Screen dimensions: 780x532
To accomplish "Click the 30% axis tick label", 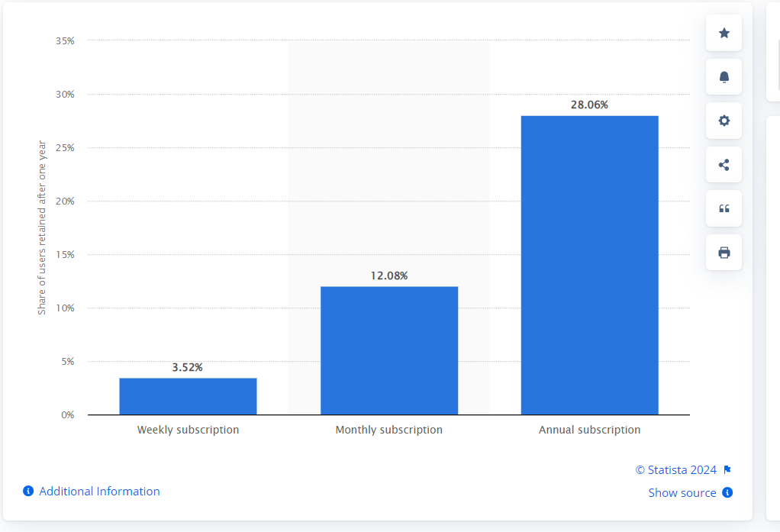I will [65, 94].
